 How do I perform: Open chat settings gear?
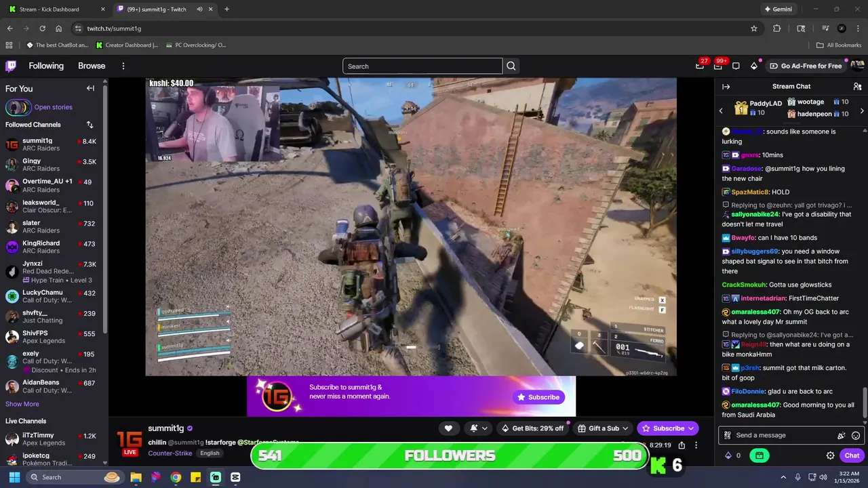click(x=830, y=455)
